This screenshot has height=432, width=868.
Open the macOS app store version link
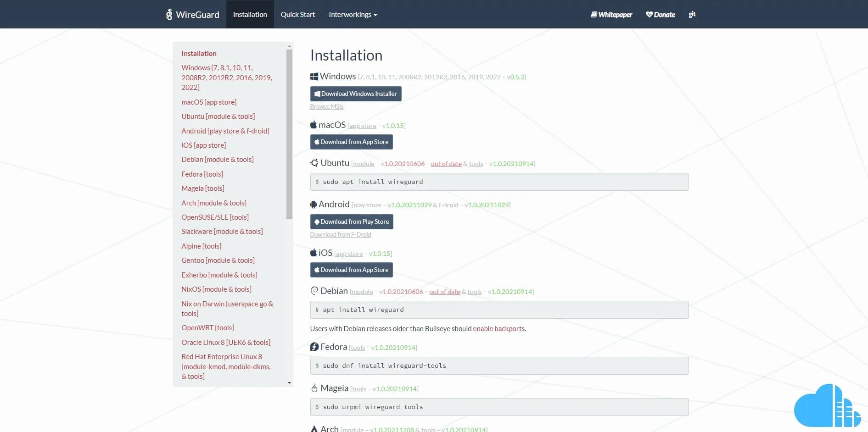tap(363, 126)
